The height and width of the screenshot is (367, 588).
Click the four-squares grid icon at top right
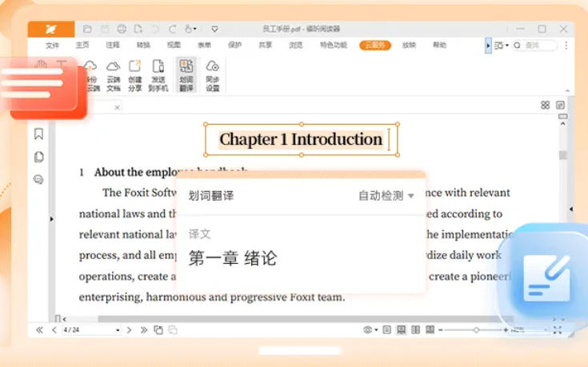[x=546, y=106]
